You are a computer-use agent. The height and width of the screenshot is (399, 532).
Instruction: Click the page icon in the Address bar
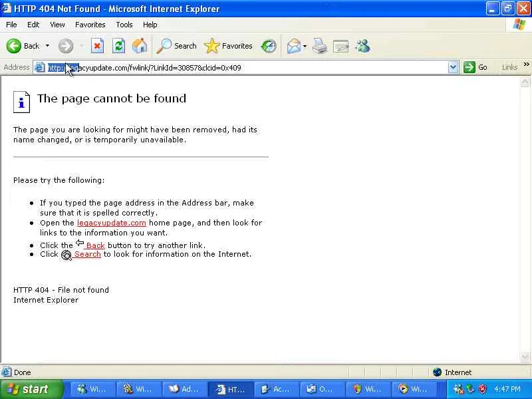(40, 67)
